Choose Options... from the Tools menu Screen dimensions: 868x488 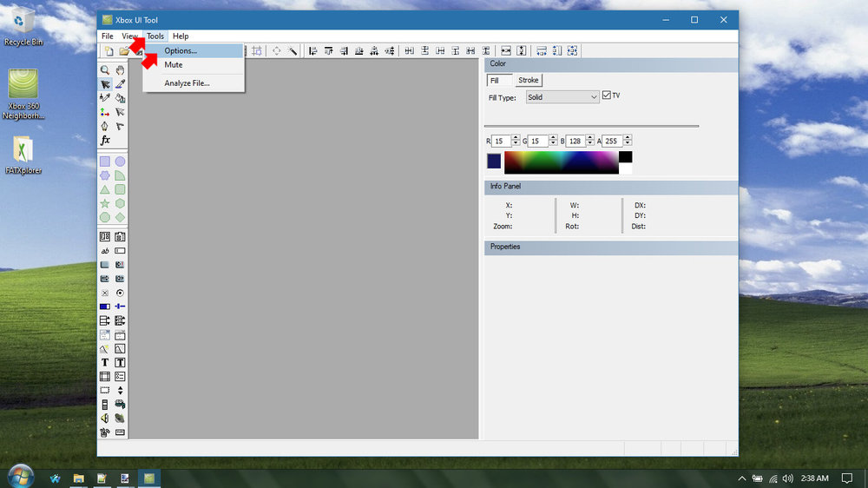[194, 50]
